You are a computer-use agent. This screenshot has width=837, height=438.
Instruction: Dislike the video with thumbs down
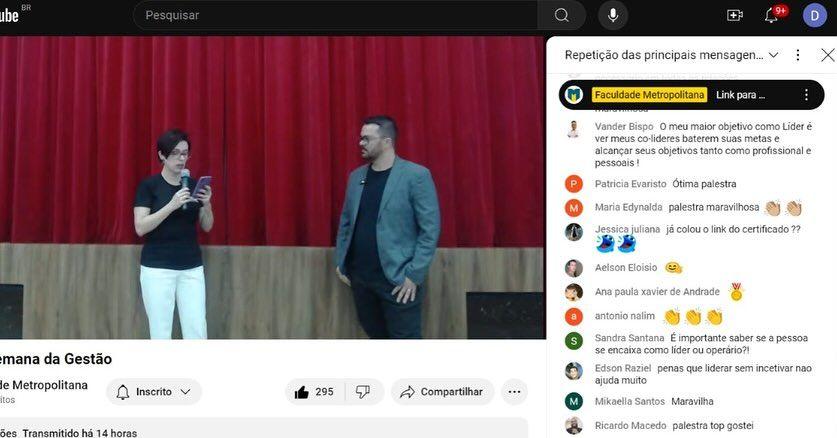click(363, 392)
